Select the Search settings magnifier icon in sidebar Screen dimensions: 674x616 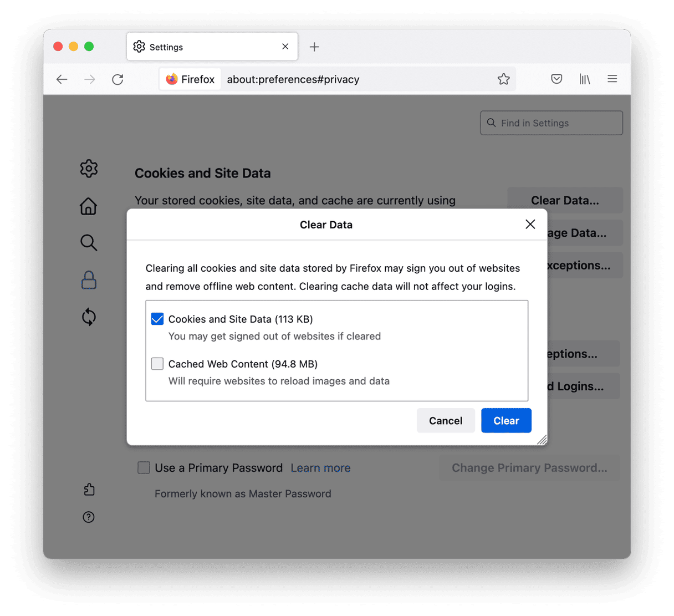[x=89, y=242]
